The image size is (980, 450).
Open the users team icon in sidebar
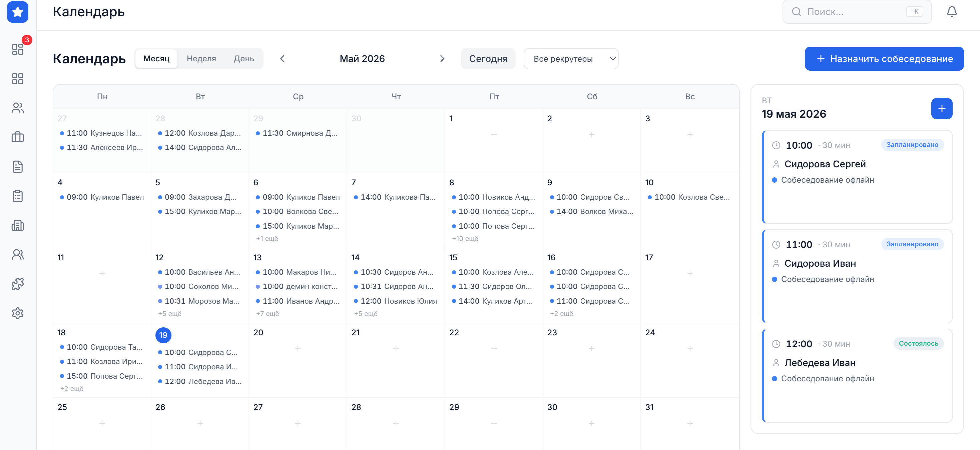click(x=17, y=255)
